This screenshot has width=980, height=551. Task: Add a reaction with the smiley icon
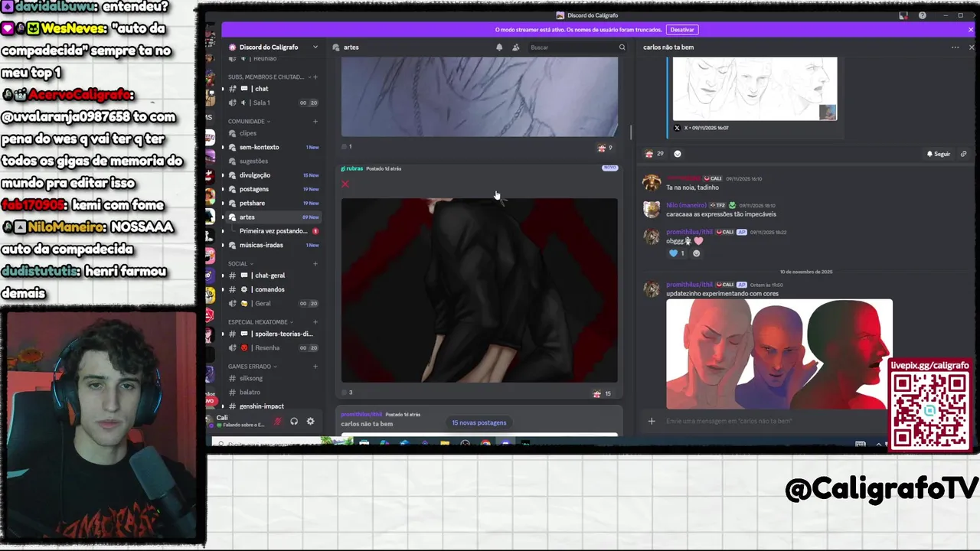(x=677, y=154)
